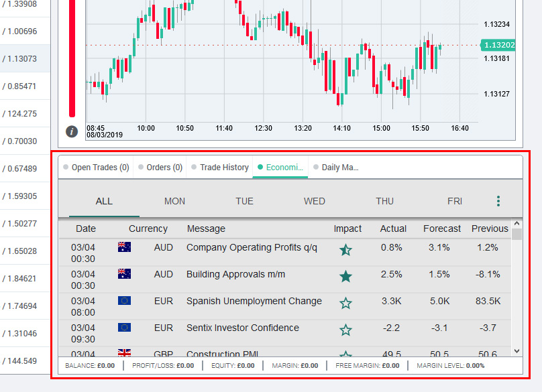The image size is (542, 392).
Task: Switch to the Open Trades (0) tab
Action: click(x=96, y=168)
